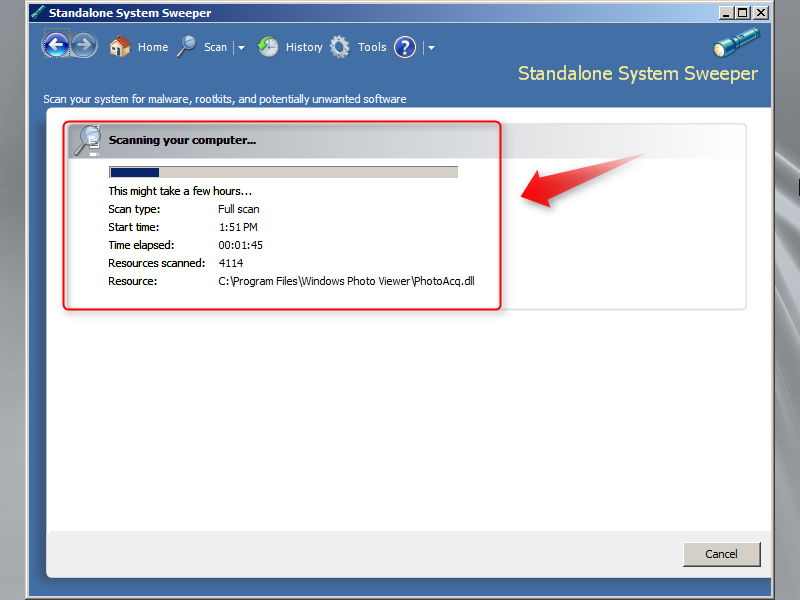
Task: Open Tools with the gear icon
Action: click(x=338, y=46)
